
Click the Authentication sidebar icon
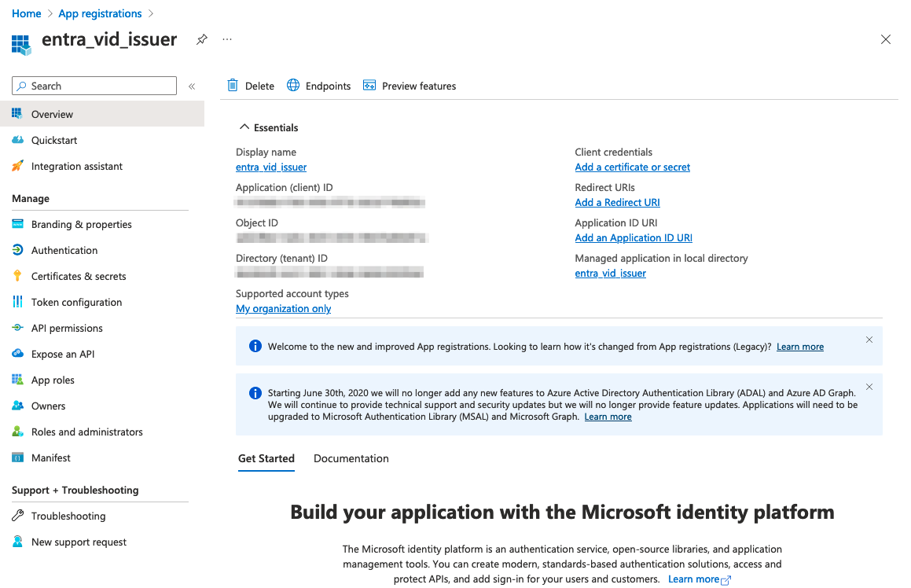[x=17, y=250]
